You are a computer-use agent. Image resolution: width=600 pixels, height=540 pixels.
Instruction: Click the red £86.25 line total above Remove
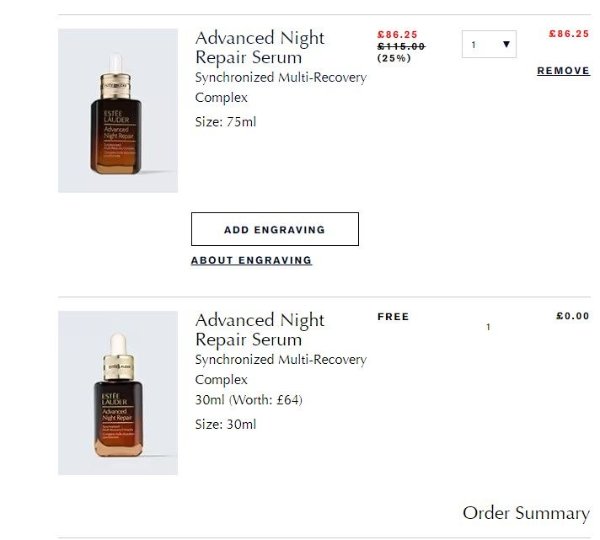[x=568, y=34]
